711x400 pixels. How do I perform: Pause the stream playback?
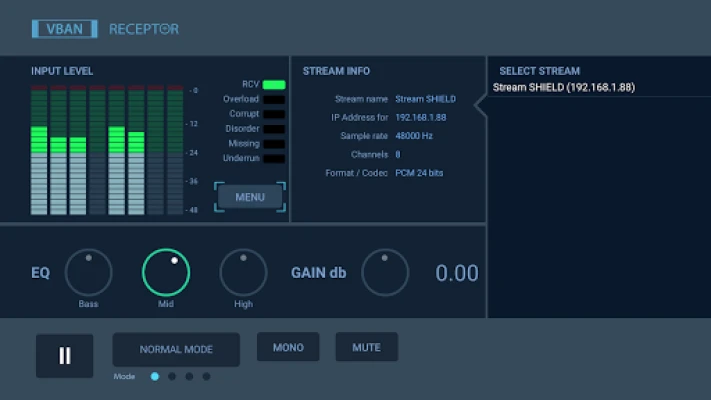click(65, 356)
